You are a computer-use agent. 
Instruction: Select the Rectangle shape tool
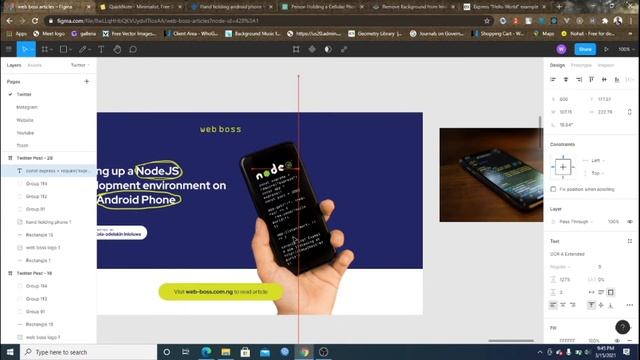pos(63,49)
